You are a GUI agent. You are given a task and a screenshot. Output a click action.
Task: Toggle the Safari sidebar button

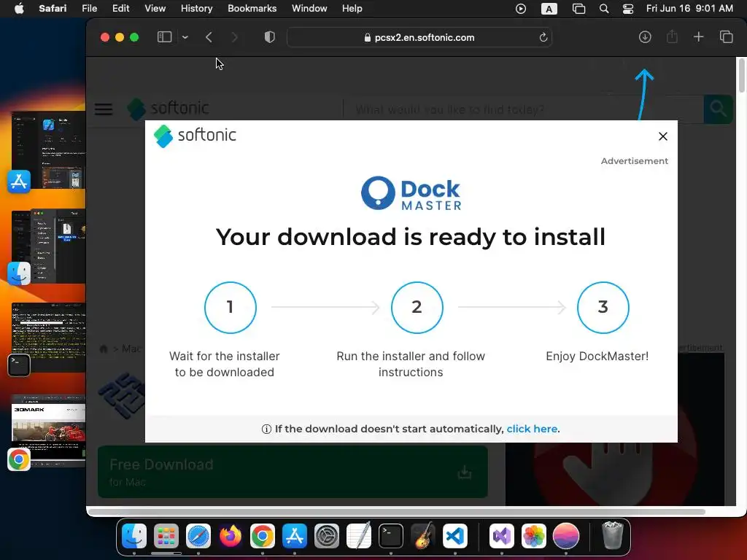pyautogui.click(x=164, y=37)
